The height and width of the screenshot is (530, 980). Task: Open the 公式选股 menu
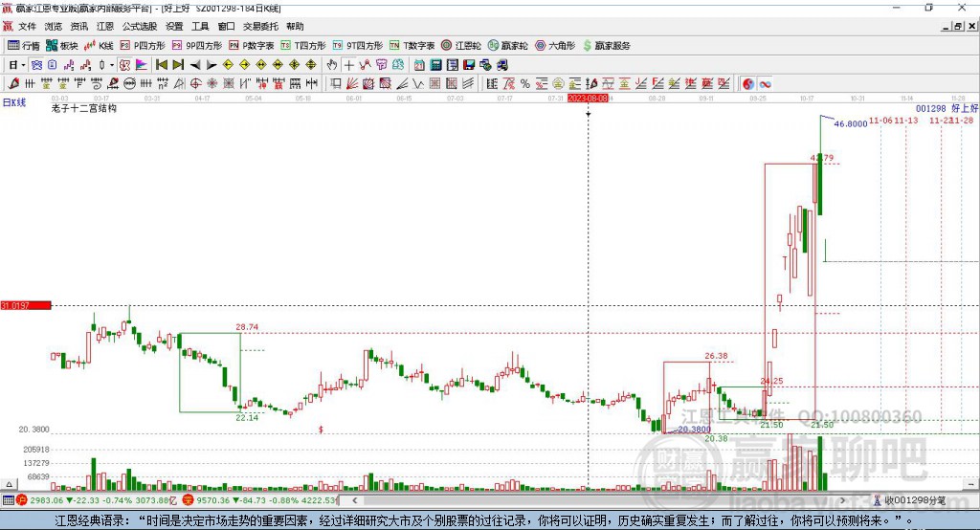[138, 27]
